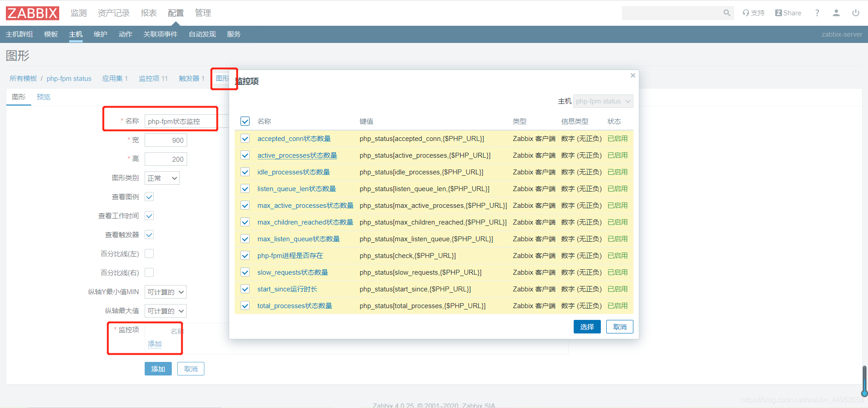Toggle checkbox for total_processes状态数量
This screenshot has width=868, height=408.
(245, 306)
